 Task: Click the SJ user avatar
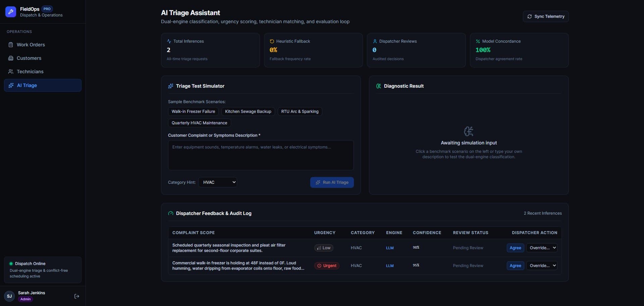click(9, 296)
